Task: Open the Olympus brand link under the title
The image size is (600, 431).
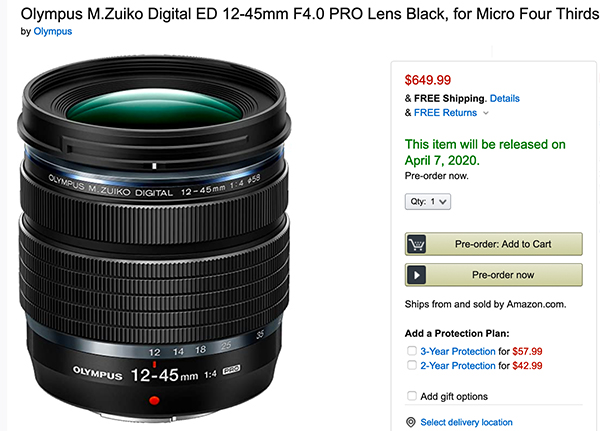Action: [x=53, y=31]
